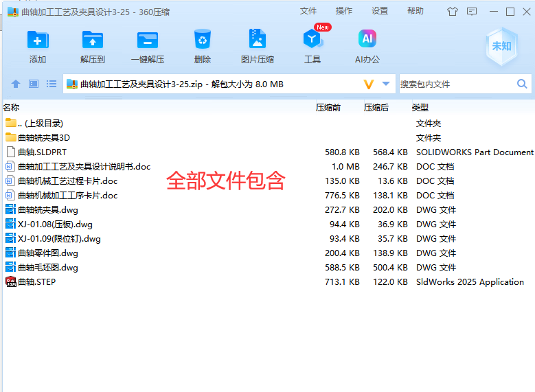Sort by the 压缩前 column header
Viewport: 535px width, 392px height.
[328, 108]
